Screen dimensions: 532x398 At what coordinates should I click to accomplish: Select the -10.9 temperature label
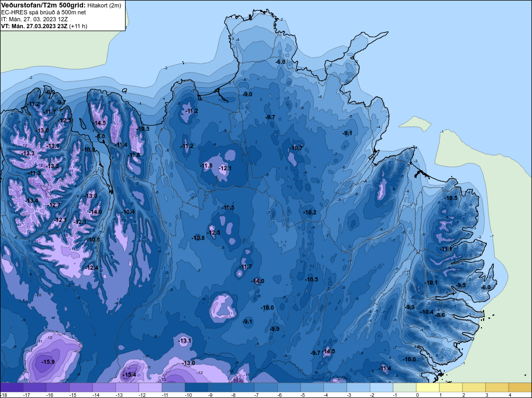88,150
